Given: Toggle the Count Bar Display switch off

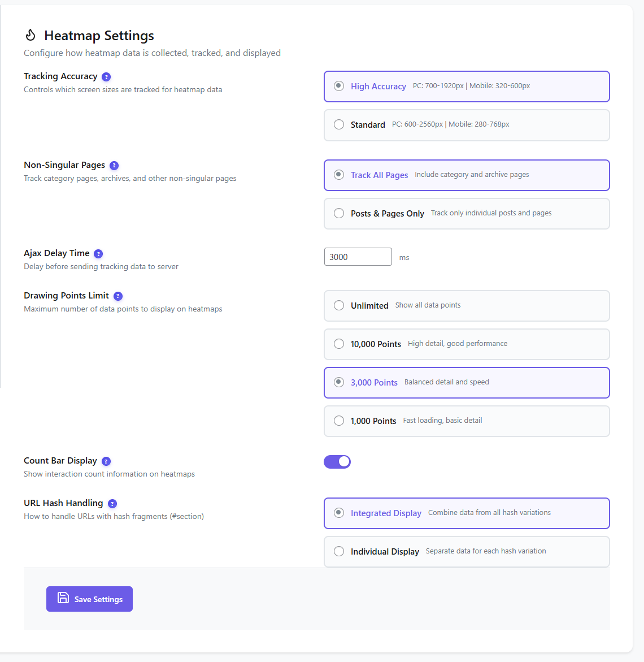Looking at the screenshot, I should (337, 461).
